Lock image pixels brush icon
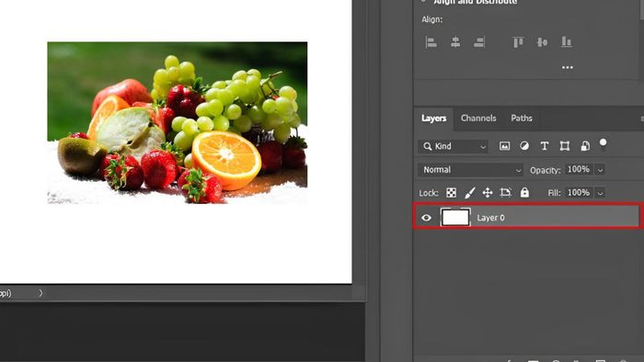 coord(470,193)
